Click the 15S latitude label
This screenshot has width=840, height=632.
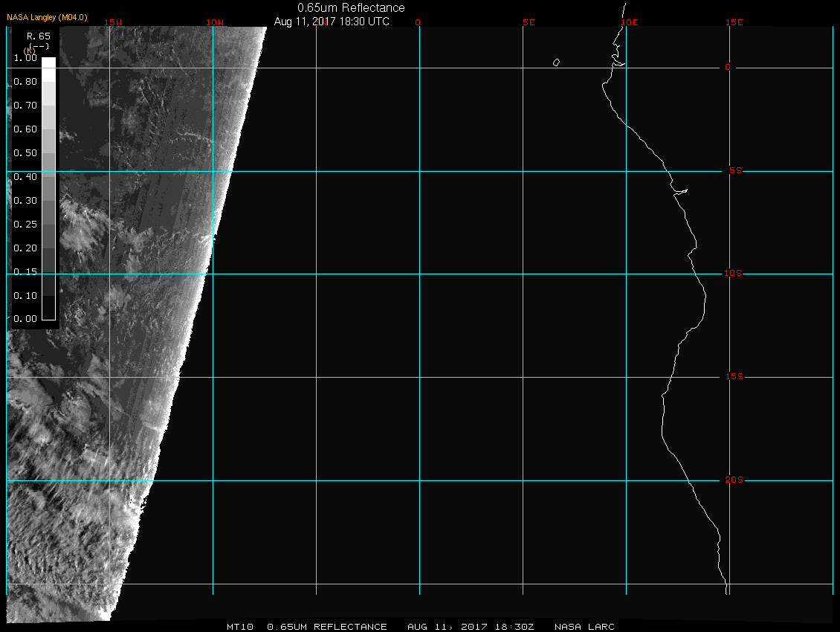(731, 377)
